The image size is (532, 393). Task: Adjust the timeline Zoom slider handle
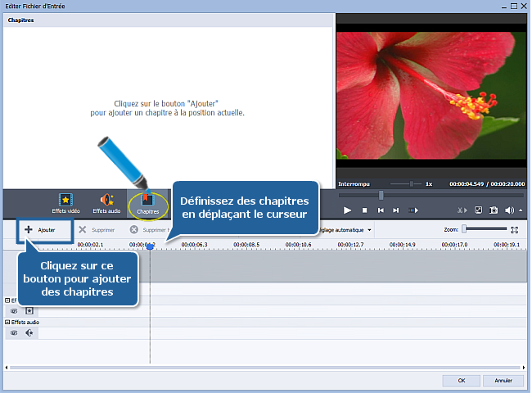coord(464,229)
